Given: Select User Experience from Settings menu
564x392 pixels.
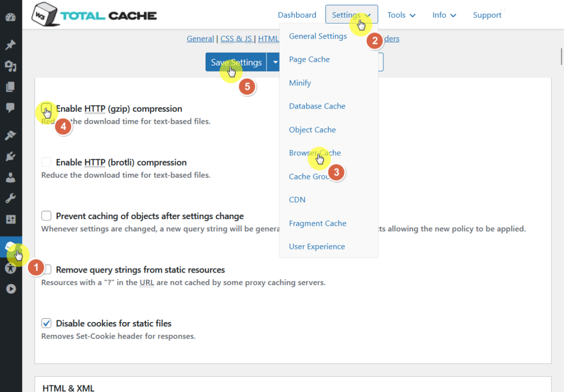Looking at the screenshot, I should (x=317, y=246).
